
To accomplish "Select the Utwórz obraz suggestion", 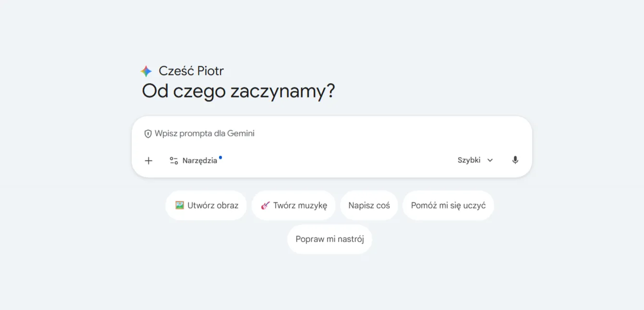I will click(212, 205).
